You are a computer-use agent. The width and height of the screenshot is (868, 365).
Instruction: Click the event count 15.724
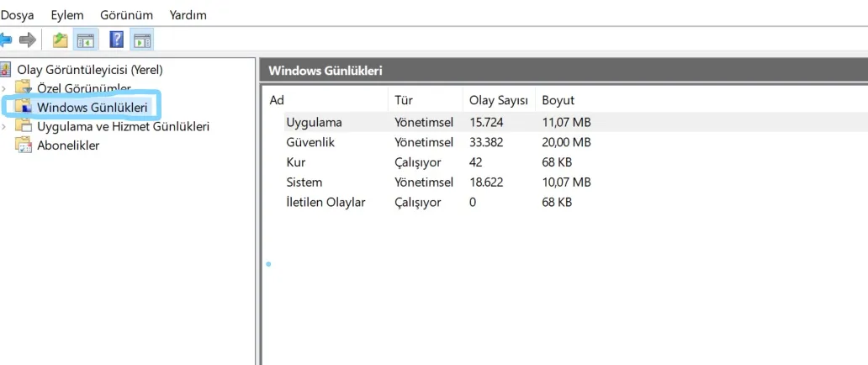pyautogui.click(x=486, y=123)
